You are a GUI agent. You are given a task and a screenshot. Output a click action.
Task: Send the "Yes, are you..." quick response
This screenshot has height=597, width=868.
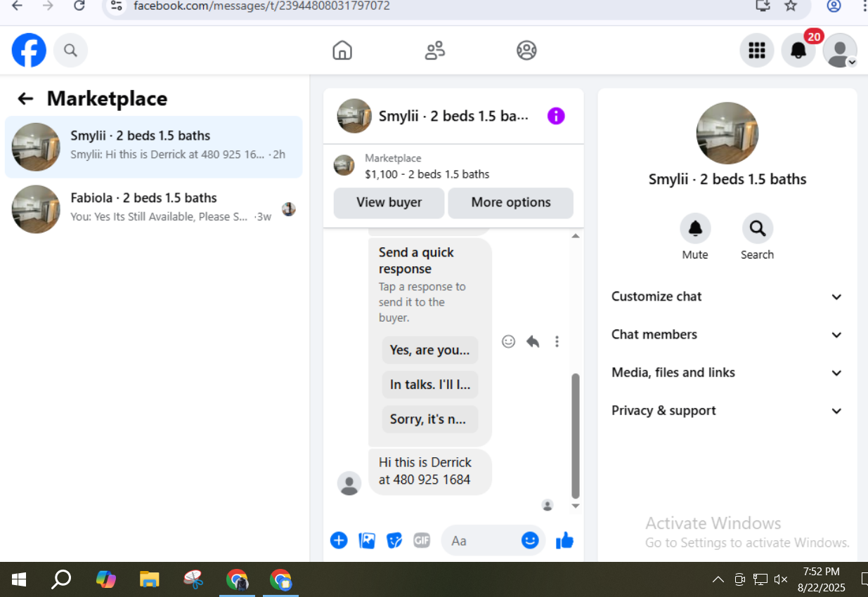click(x=430, y=350)
